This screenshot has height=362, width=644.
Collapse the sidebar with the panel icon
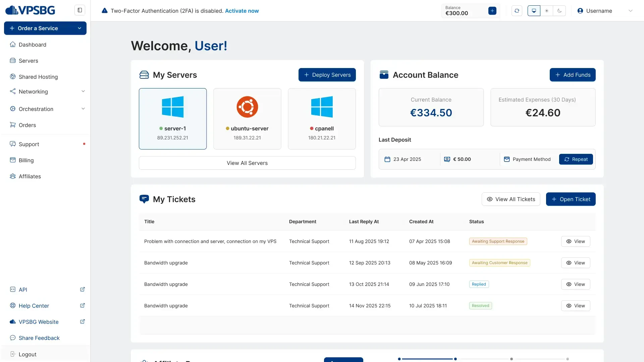(80, 10)
